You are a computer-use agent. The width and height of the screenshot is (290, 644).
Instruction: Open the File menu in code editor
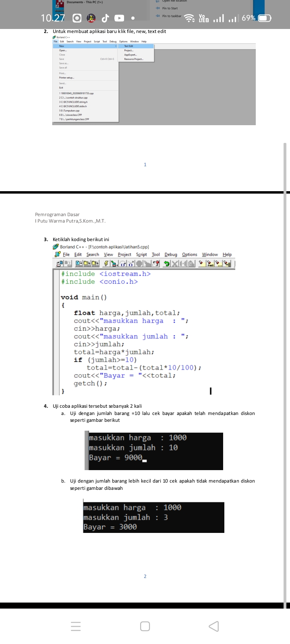66,254
